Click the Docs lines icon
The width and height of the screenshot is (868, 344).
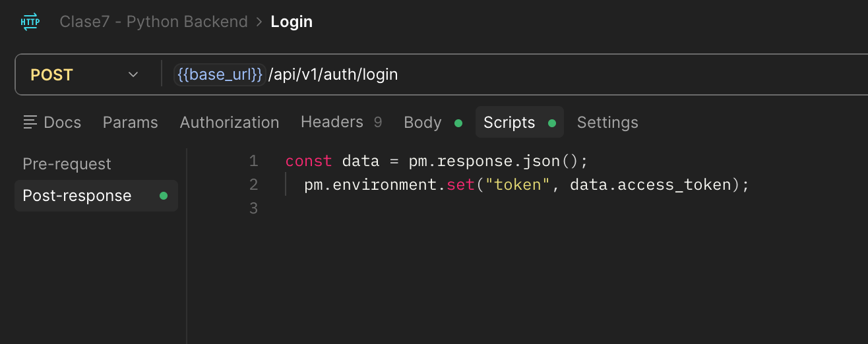point(30,122)
